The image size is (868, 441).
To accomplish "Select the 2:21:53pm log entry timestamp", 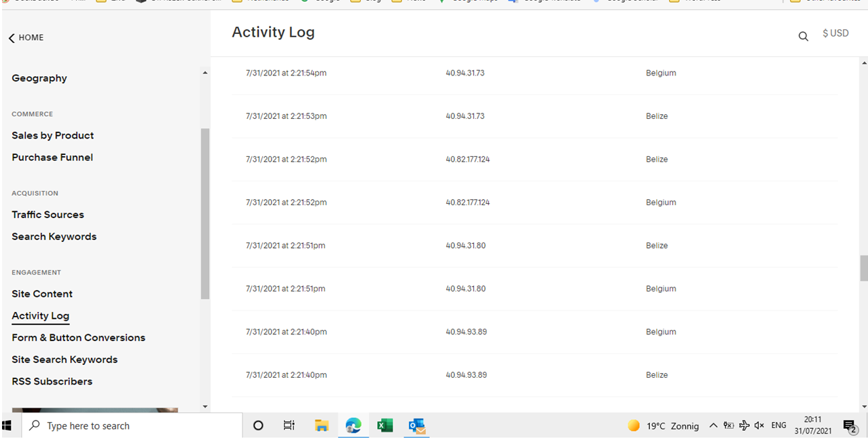I will click(286, 116).
